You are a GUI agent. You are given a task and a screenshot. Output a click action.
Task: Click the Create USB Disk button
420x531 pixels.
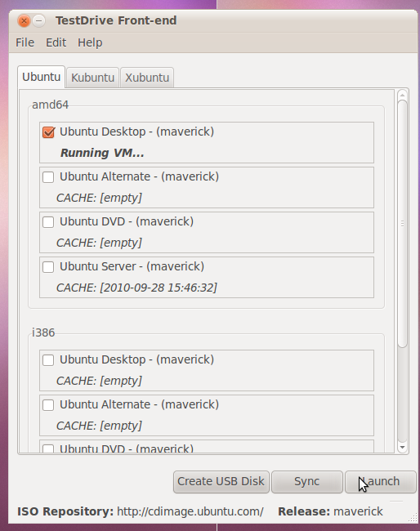(x=221, y=481)
